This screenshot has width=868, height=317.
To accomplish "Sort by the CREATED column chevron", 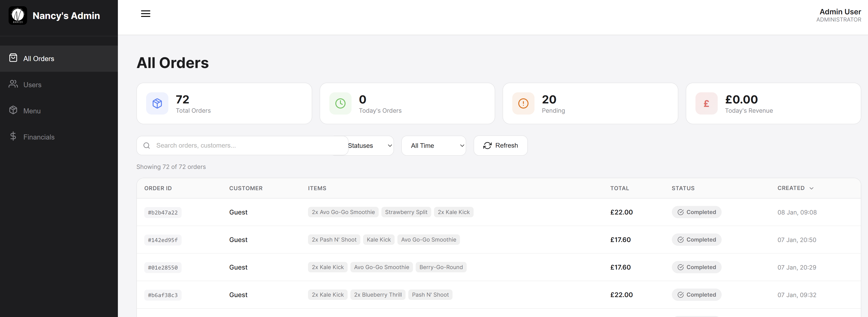I will click(x=811, y=188).
